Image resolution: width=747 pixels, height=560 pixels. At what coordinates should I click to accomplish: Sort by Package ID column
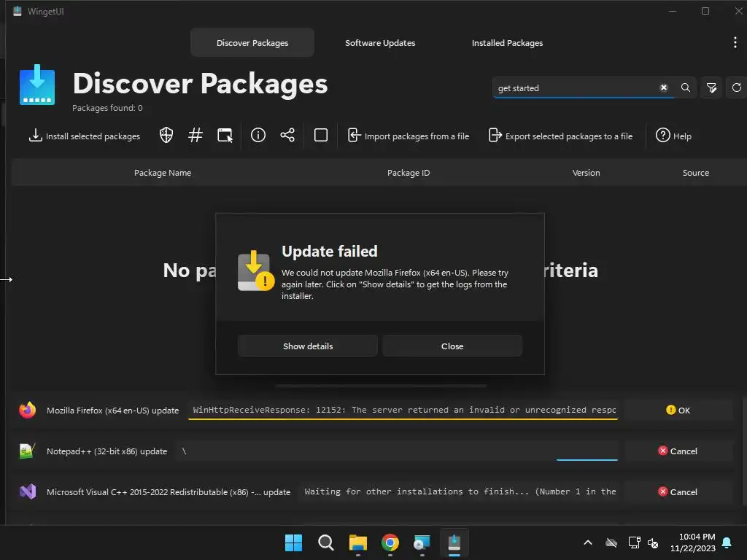(409, 173)
